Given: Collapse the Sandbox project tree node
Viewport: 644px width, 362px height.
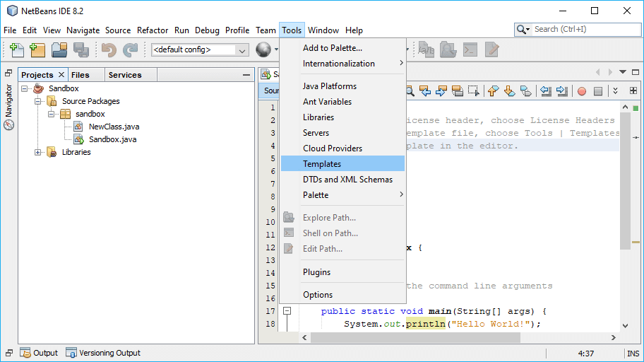Looking at the screenshot, I should (x=25, y=88).
